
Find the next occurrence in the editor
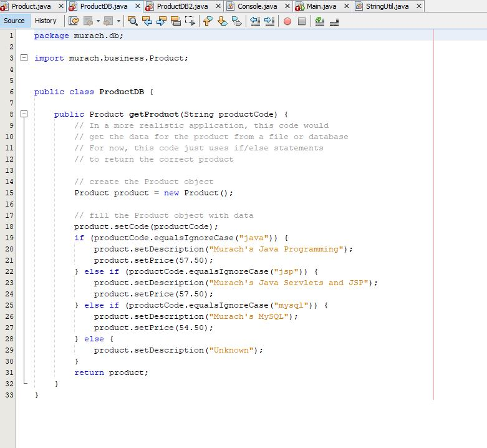(x=162, y=21)
